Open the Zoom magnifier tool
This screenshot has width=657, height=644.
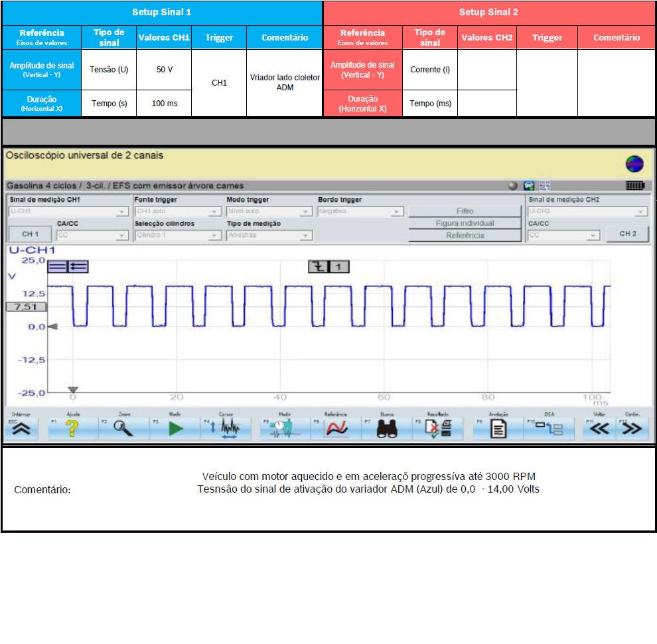(x=123, y=429)
